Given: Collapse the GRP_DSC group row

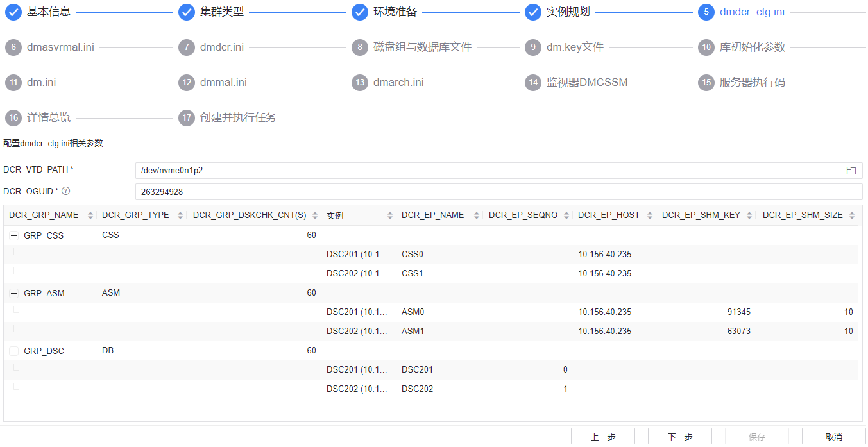Looking at the screenshot, I should coord(13,351).
